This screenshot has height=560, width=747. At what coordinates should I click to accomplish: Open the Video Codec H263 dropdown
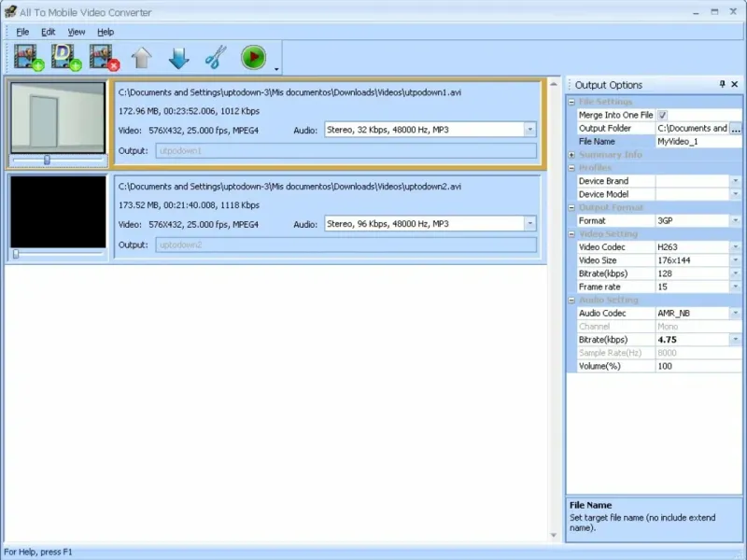point(735,247)
